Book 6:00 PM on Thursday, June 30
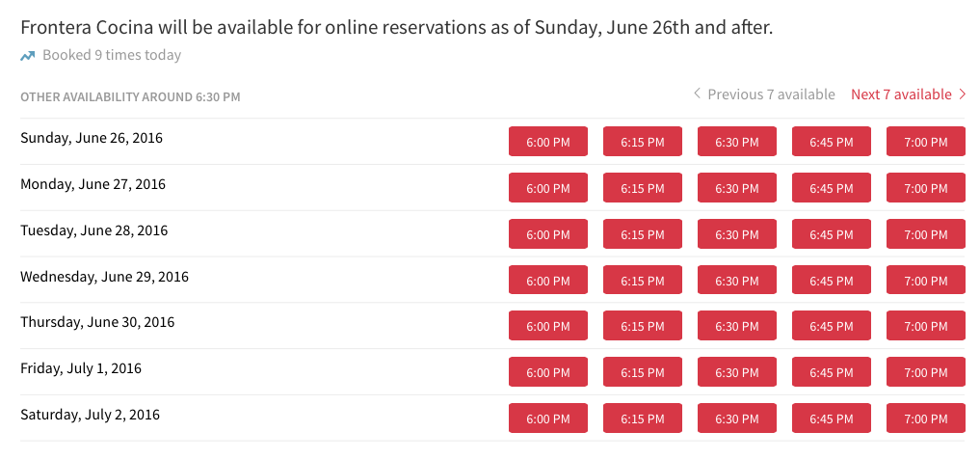This screenshot has height=459, width=980. pos(547,326)
